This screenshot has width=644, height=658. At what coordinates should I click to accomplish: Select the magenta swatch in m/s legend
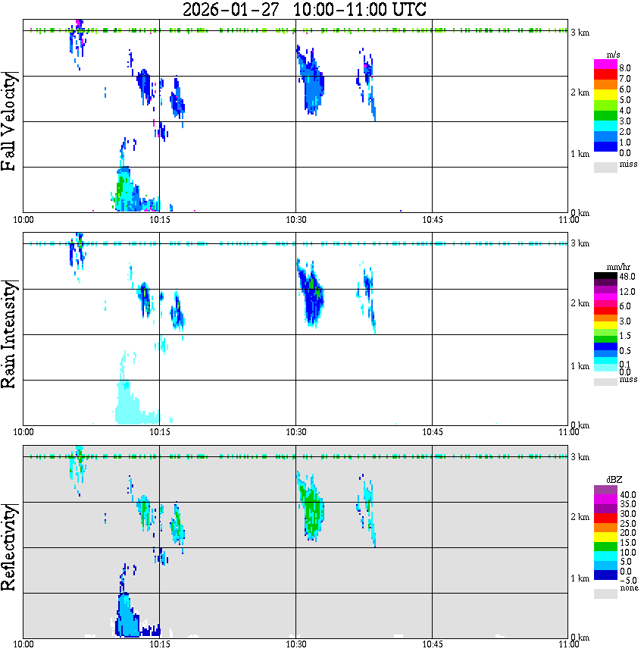pos(605,64)
